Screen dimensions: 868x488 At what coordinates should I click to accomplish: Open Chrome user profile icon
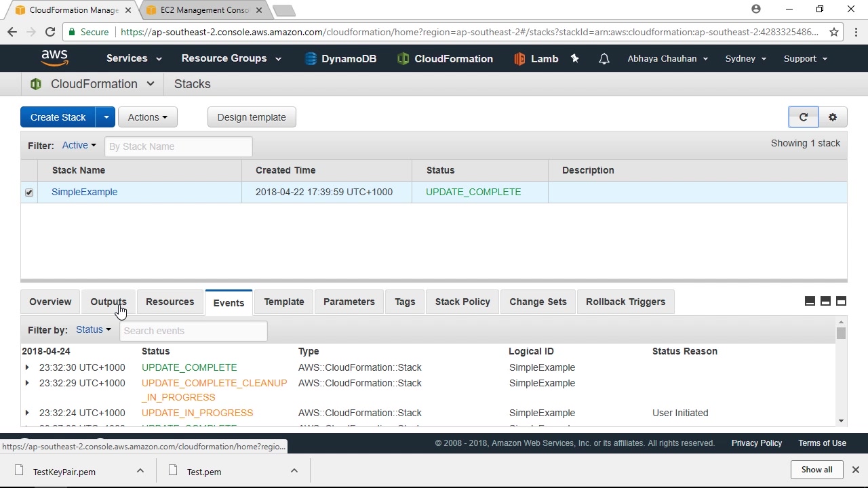pos(756,9)
